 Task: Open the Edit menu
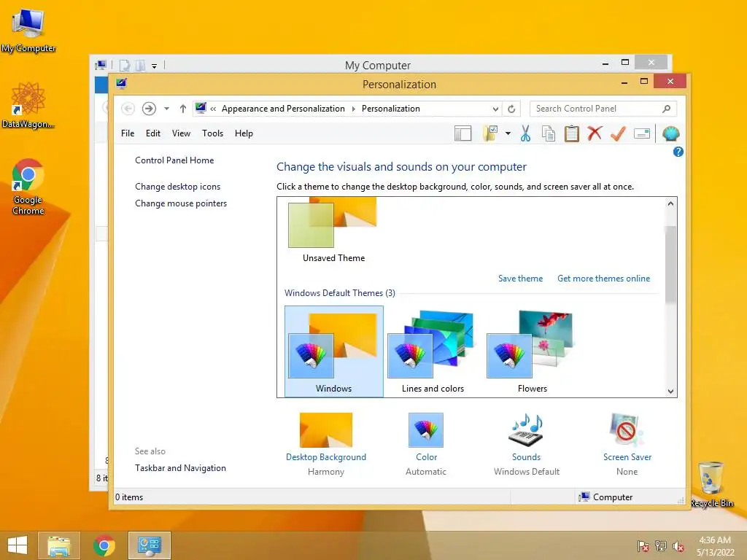coord(153,133)
